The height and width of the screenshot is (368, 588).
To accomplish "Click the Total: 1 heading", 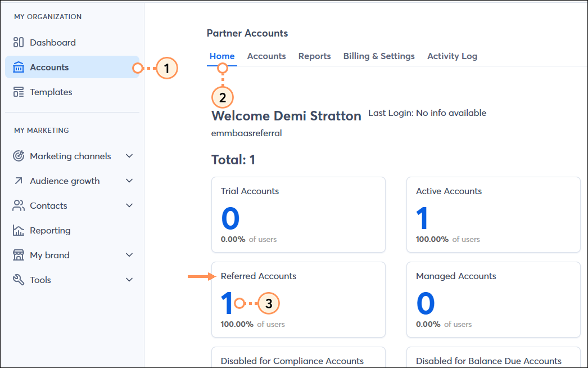I will point(233,160).
